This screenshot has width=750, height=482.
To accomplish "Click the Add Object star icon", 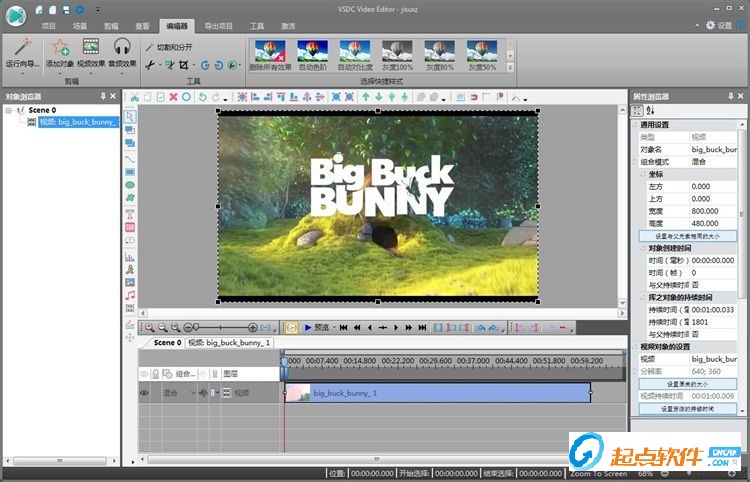I will point(60,47).
